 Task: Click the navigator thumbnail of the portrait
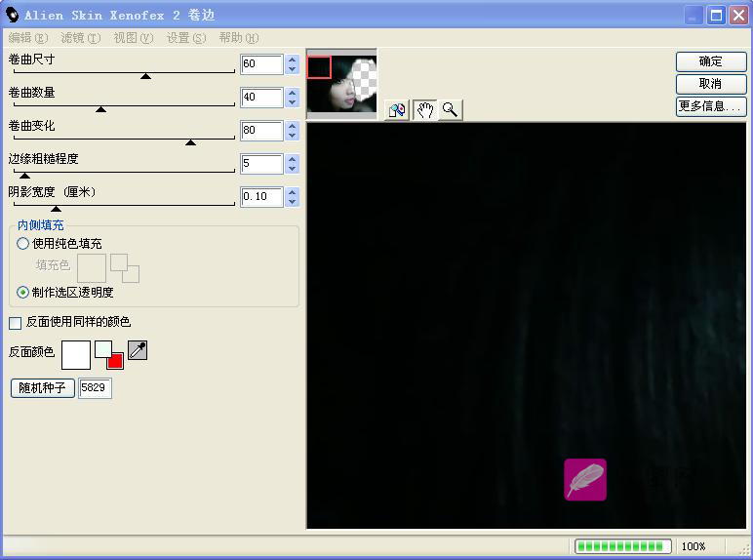coord(342,84)
